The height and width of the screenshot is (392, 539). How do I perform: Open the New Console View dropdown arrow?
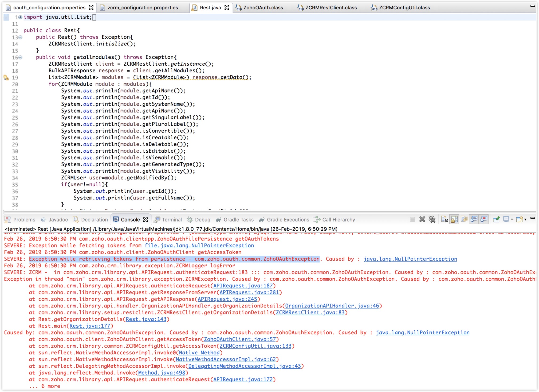[525, 220]
